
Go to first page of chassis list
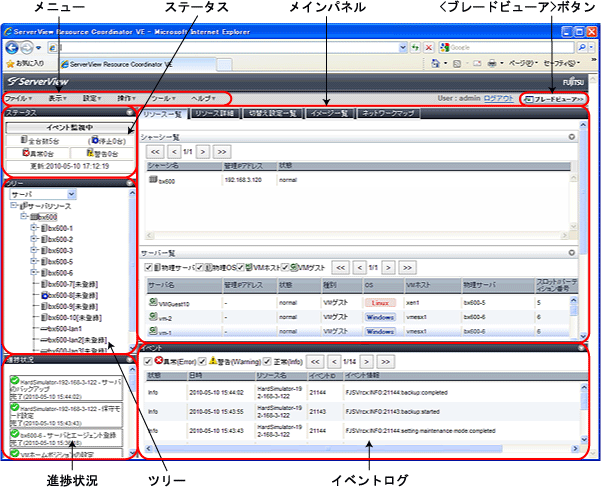pyautogui.click(x=155, y=151)
